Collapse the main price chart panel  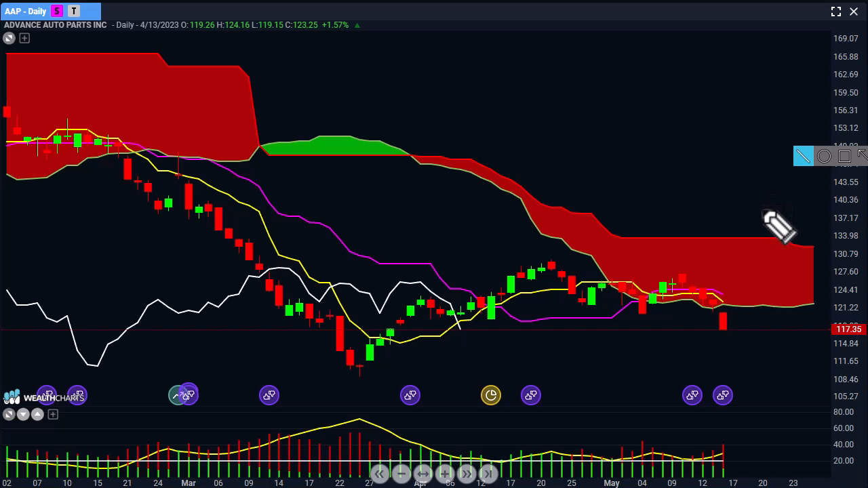click(x=9, y=38)
